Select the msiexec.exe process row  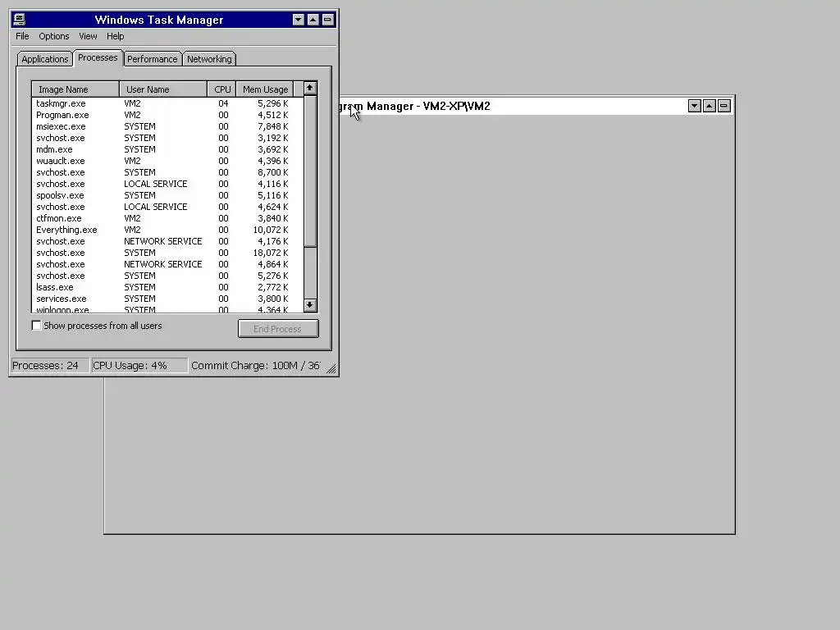coord(167,126)
